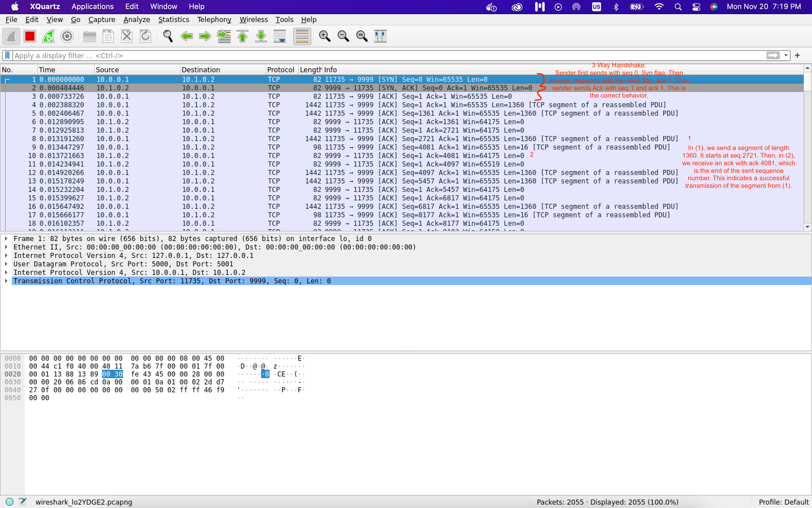Open the Telephony menu
This screenshot has height=508, width=812.
pos(214,19)
